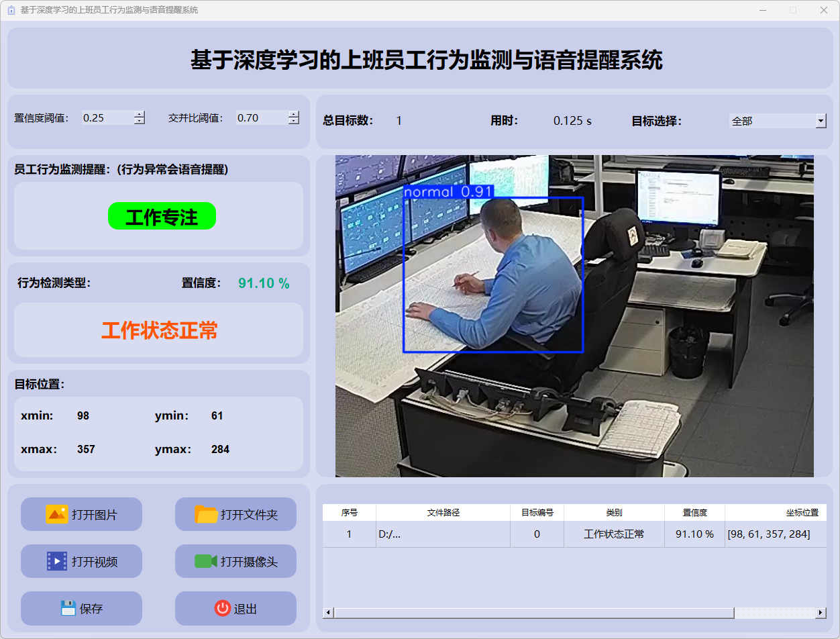
Task: Click the 目标编号 column header
Action: 537,512
